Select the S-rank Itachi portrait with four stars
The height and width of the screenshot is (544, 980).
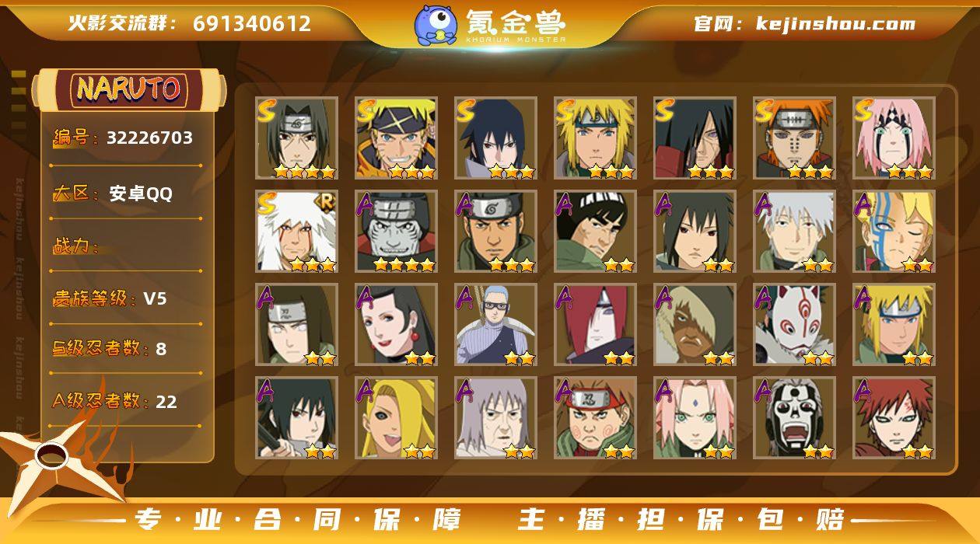[297, 138]
